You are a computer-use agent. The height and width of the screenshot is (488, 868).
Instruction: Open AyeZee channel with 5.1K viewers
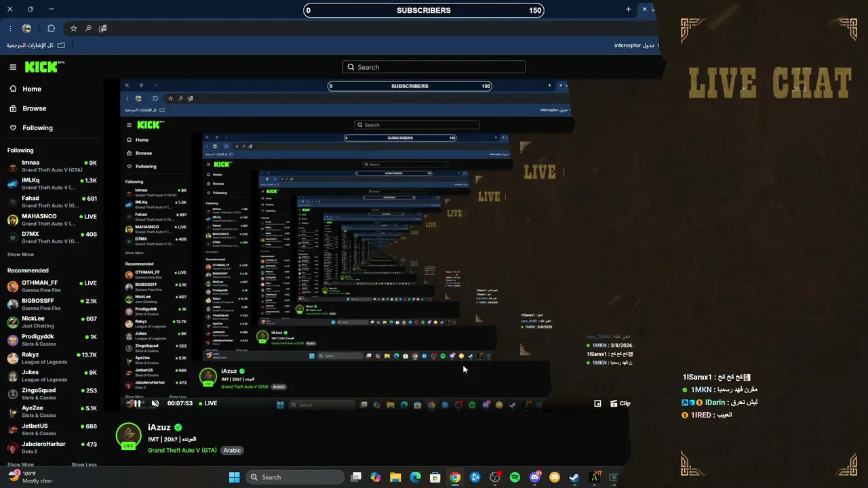coord(52,411)
